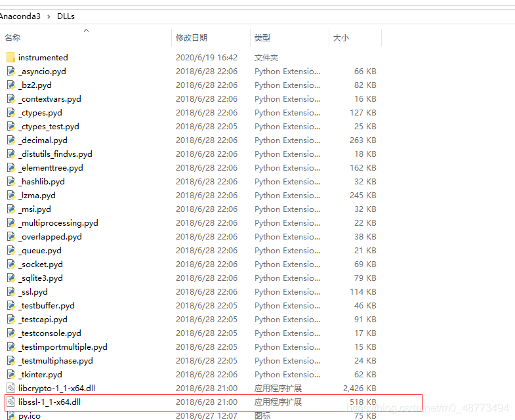Select the _contextvars.pyd file icon

click(11, 99)
